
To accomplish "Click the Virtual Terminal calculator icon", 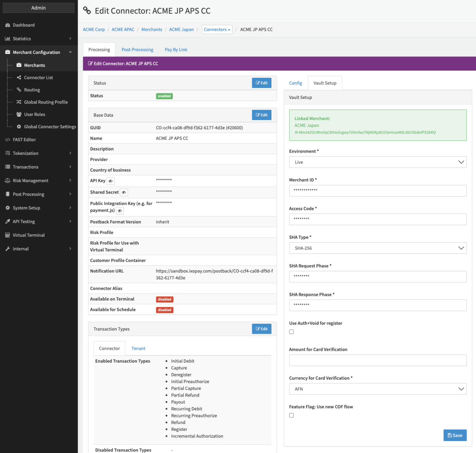I will pyautogui.click(x=7, y=235).
